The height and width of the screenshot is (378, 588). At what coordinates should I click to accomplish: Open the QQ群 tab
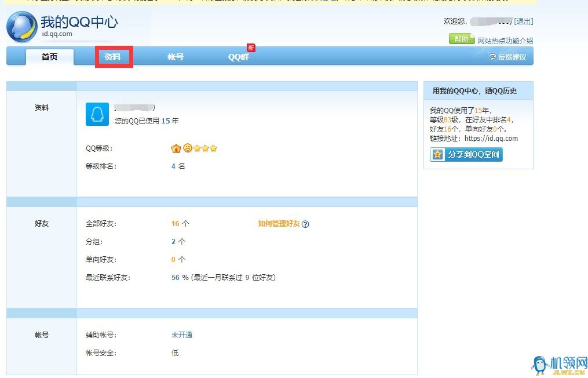pos(239,57)
